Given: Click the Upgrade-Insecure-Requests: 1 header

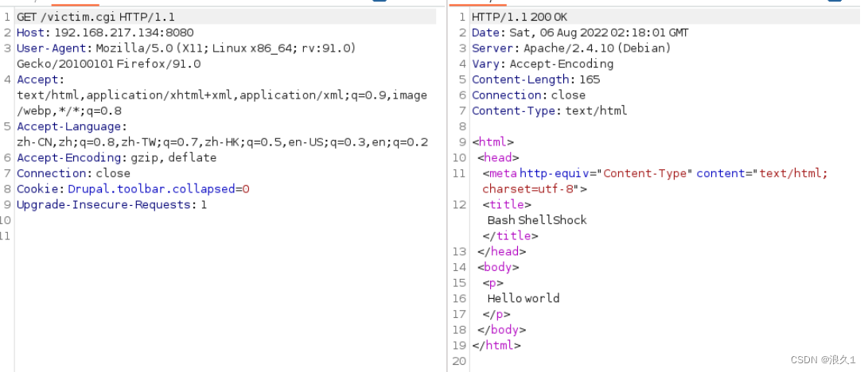Looking at the screenshot, I should click(112, 204).
